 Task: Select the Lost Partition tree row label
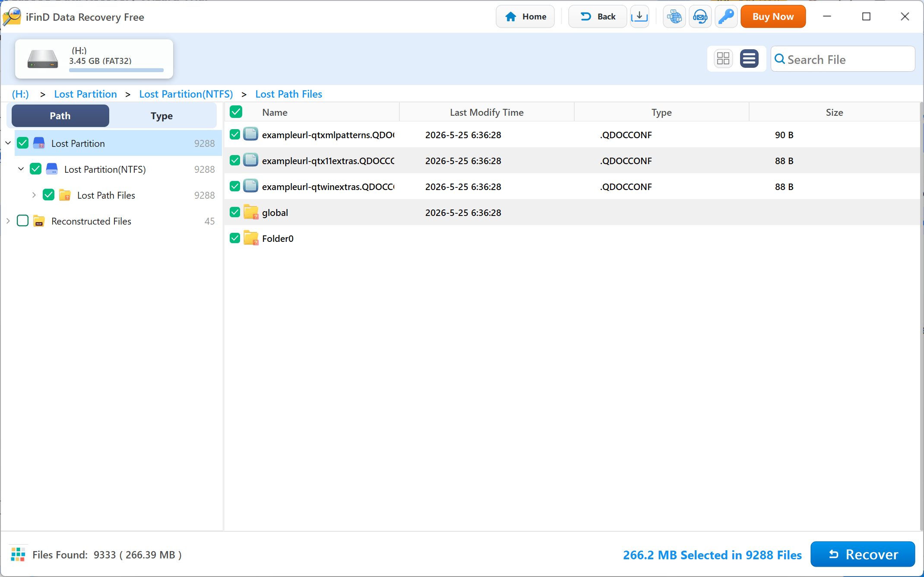point(78,143)
